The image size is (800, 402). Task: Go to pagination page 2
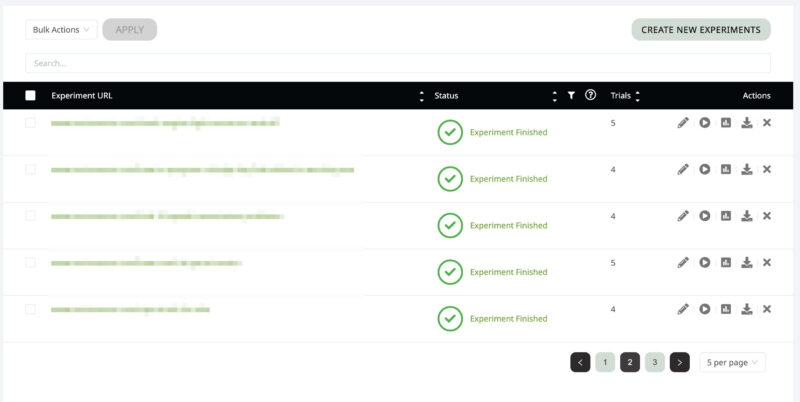point(630,362)
